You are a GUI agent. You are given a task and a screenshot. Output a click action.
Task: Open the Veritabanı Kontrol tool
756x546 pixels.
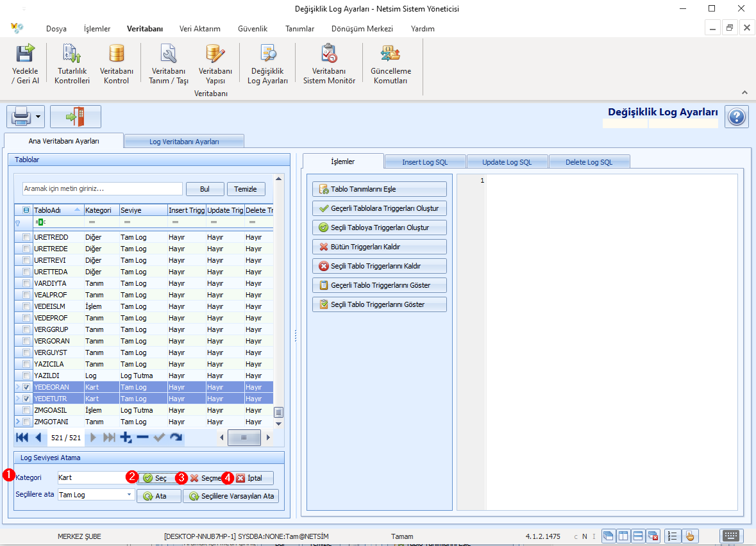pos(116,64)
